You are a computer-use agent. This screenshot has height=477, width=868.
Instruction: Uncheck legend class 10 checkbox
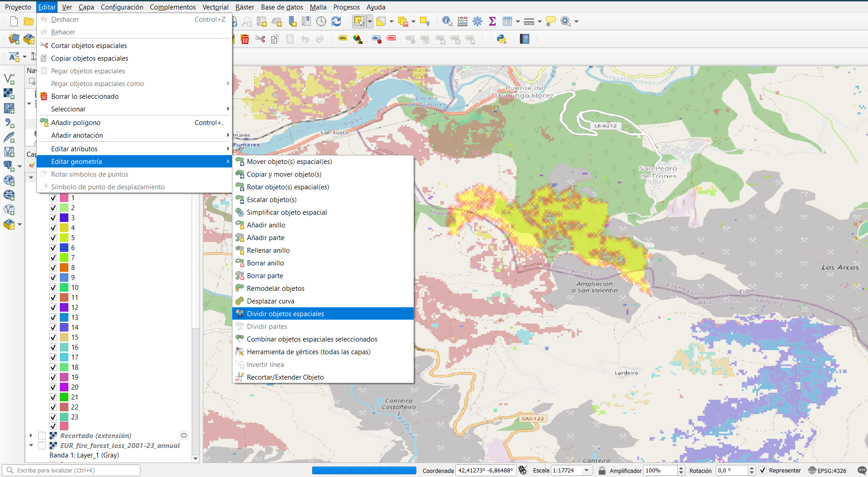point(53,288)
